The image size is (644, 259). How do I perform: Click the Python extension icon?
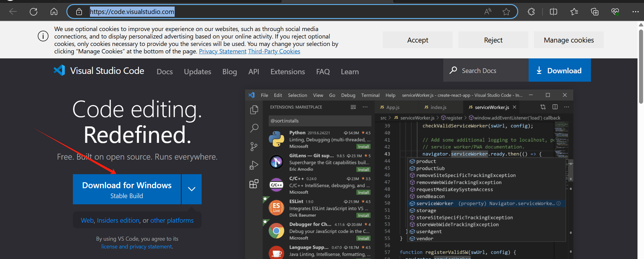pyautogui.click(x=276, y=139)
